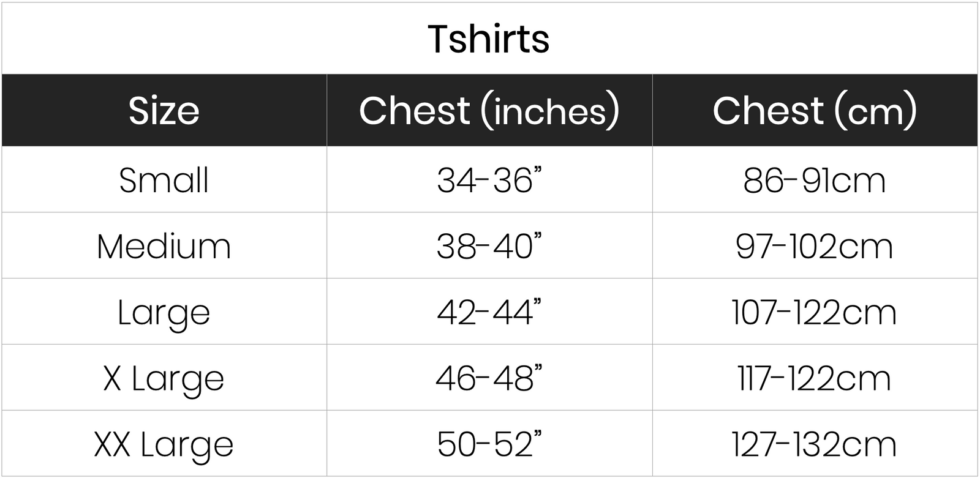Click the 127-132cm cell
The image size is (980, 478).
point(815,444)
